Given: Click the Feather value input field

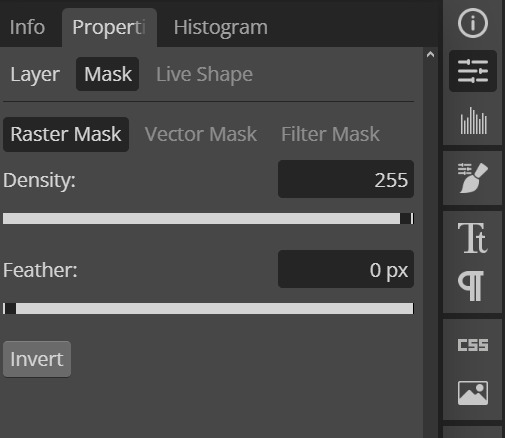Looking at the screenshot, I should 346,269.
